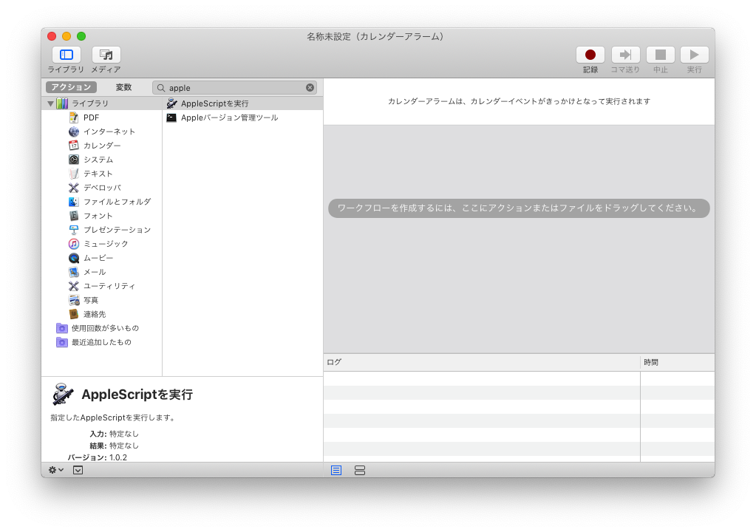756x532 pixels.
Task: Open the 最近追加したもの smart folder
Action: point(101,342)
